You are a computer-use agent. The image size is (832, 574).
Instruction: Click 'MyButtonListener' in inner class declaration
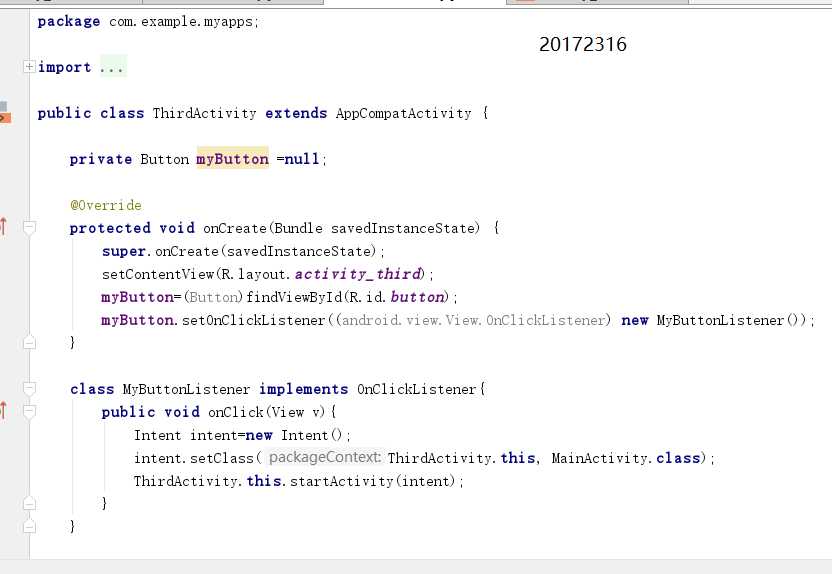click(x=186, y=389)
